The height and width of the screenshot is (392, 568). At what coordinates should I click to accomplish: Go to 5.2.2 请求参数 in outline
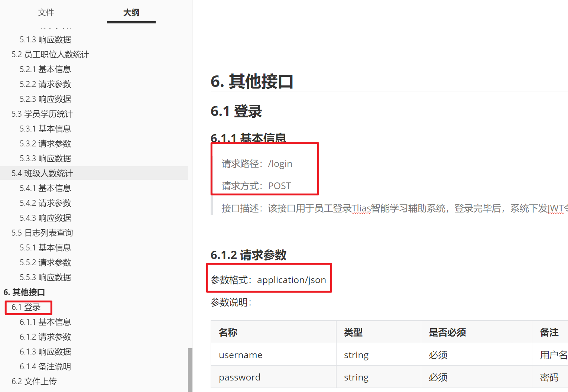coord(45,84)
